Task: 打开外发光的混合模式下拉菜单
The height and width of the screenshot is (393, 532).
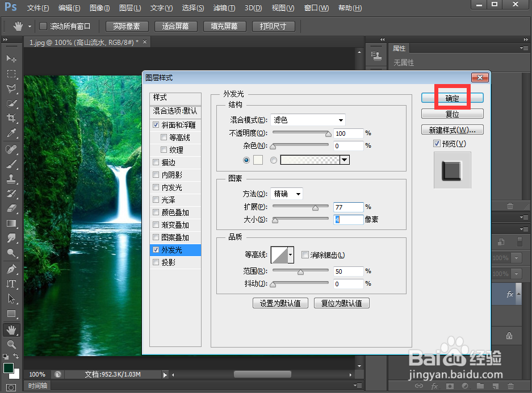Action: pyautogui.click(x=308, y=119)
